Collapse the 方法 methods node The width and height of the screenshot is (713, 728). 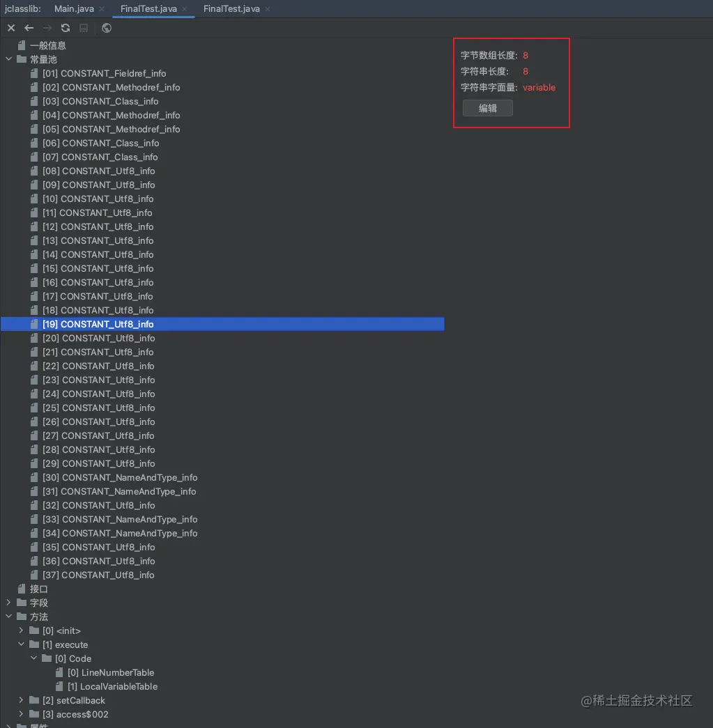click(9, 616)
